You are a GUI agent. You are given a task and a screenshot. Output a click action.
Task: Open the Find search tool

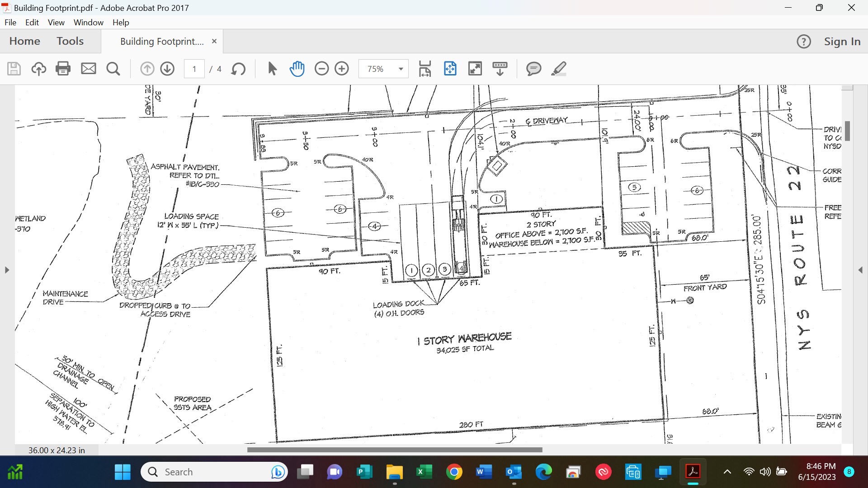pos(113,69)
